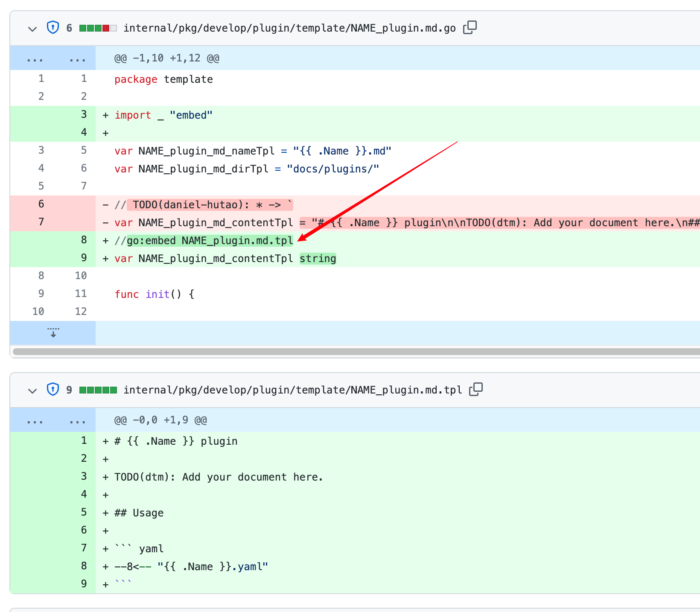
Task: Click the line func init() {
Action: click(155, 294)
